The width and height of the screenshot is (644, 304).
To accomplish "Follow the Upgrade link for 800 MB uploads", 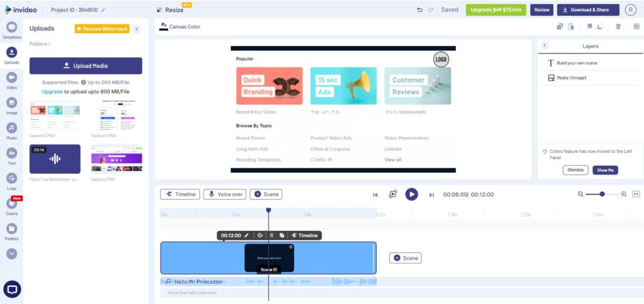I will coord(52,92).
